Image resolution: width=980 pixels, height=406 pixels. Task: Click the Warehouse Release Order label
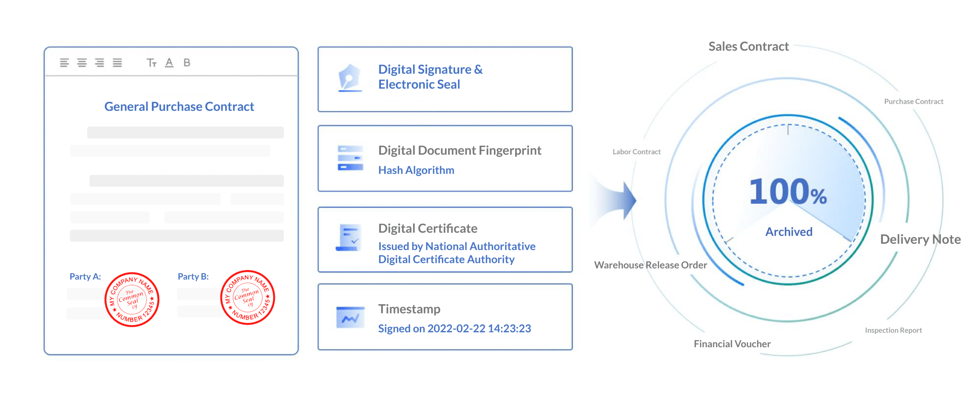click(650, 265)
